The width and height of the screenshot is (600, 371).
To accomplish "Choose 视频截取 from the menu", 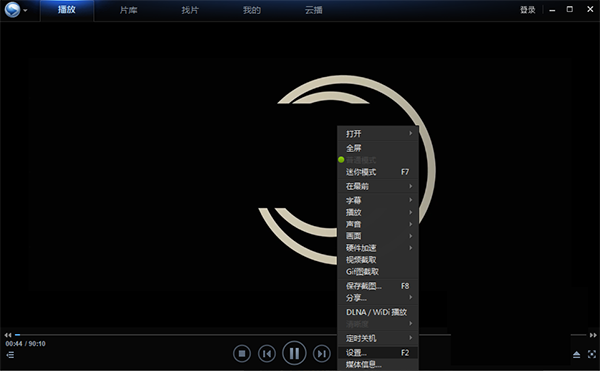I will point(378,260).
